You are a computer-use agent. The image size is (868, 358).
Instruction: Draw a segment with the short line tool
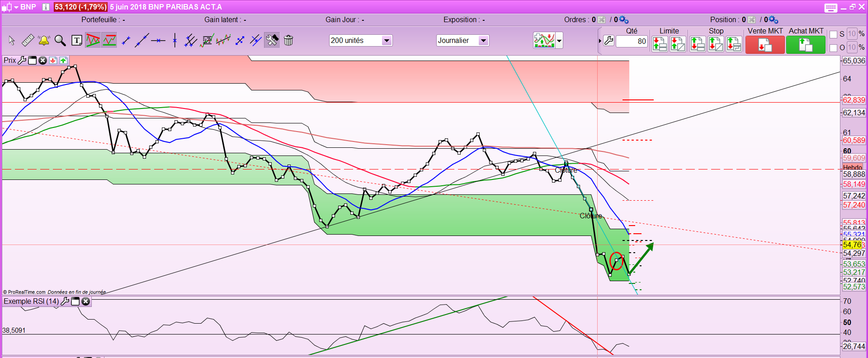[x=126, y=41]
